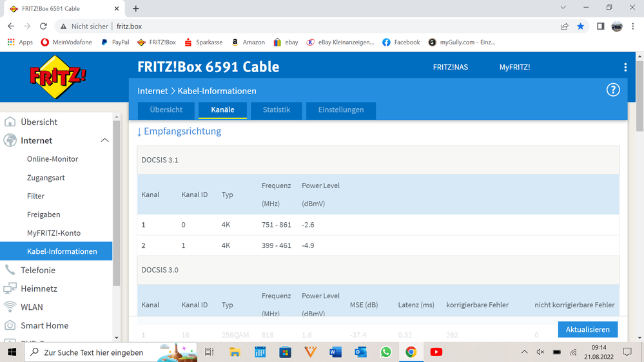The image size is (644, 362).
Task: Go back in browser history
Action: pos(11,26)
